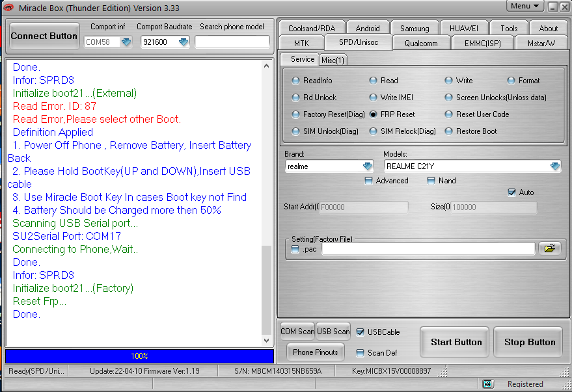Focus the Search phone model field
The image size is (572, 392).
[x=232, y=42]
